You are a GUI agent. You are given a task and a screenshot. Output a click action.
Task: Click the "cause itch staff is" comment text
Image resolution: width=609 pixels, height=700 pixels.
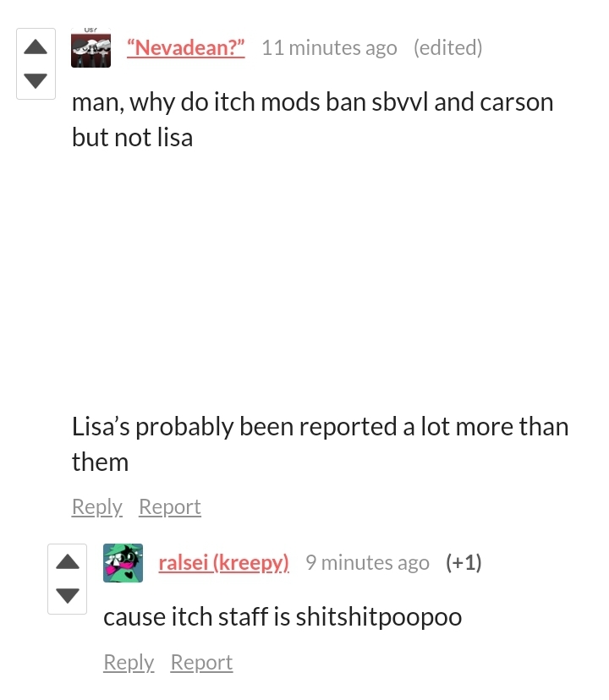196,617
